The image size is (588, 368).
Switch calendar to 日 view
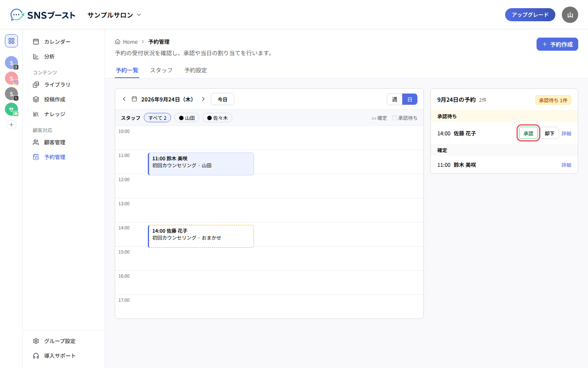coord(410,99)
